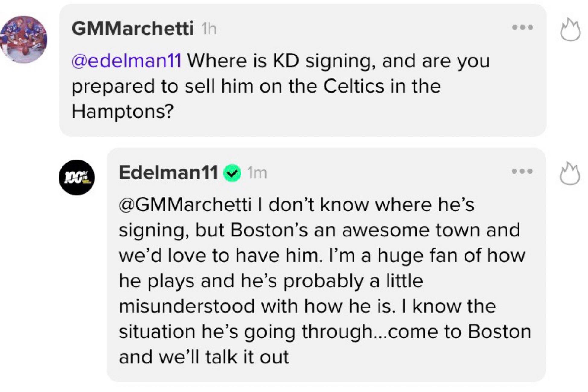Click "KD" in the question text

[286, 61]
